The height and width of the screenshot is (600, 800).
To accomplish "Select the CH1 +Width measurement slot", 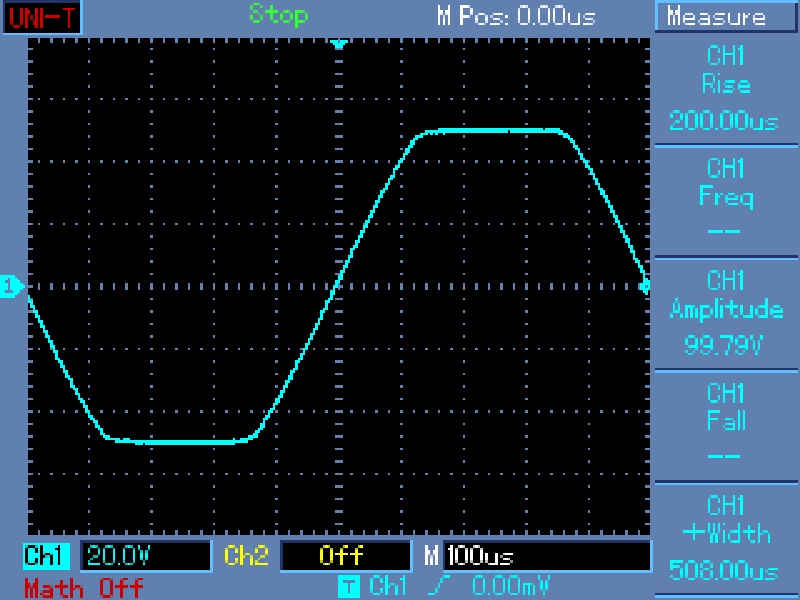I will 726,538.
